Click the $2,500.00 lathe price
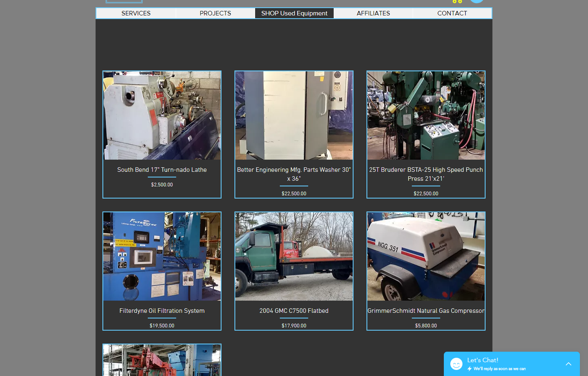The image size is (588, 376). pyautogui.click(x=162, y=185)
